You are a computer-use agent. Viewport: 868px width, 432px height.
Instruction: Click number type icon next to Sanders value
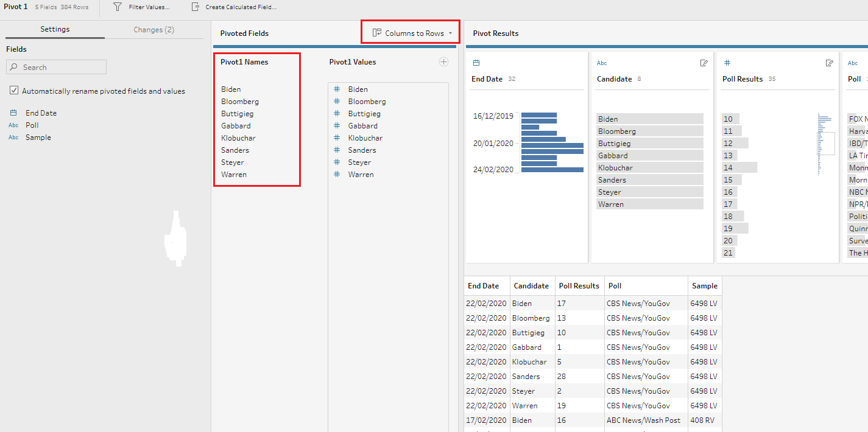point(336,150)
